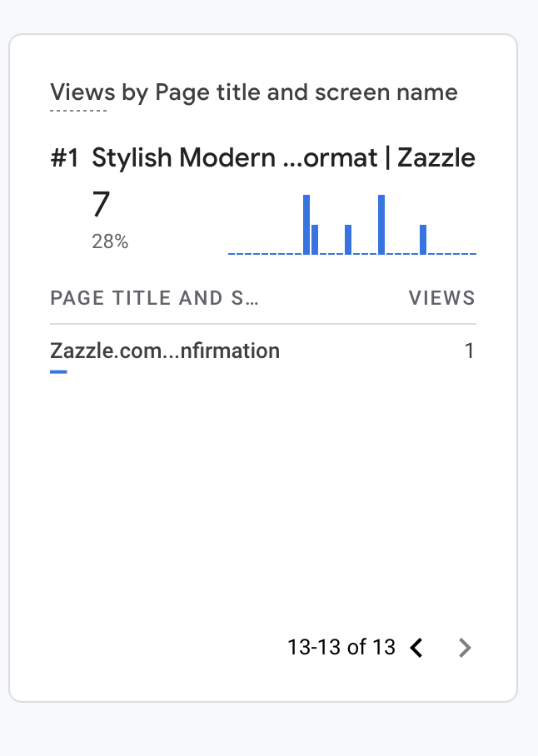Click the VIEWS column header
This screenshot has height=756, width=538.
tap(442, 298)
